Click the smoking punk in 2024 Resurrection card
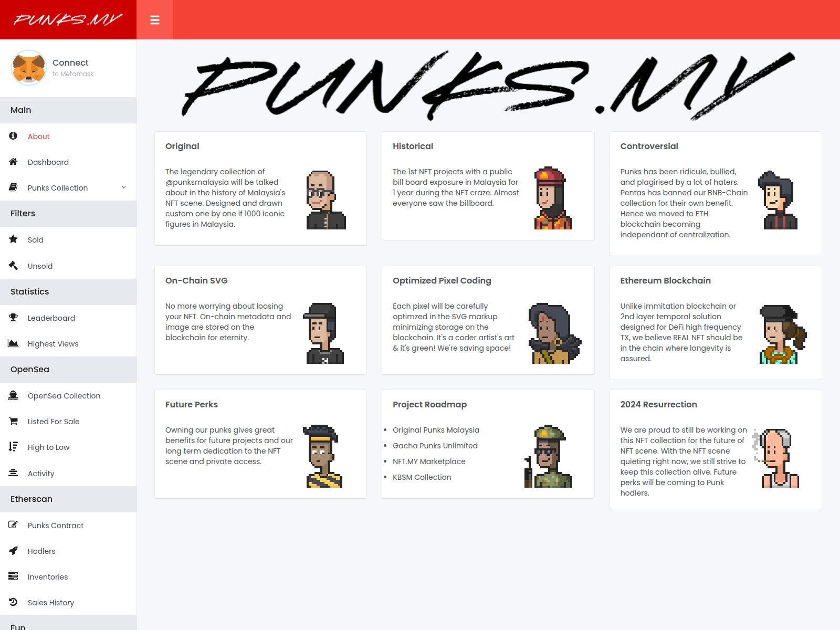Image resolution: width=840 pixels, height=630 pixels. coord(776,458)
